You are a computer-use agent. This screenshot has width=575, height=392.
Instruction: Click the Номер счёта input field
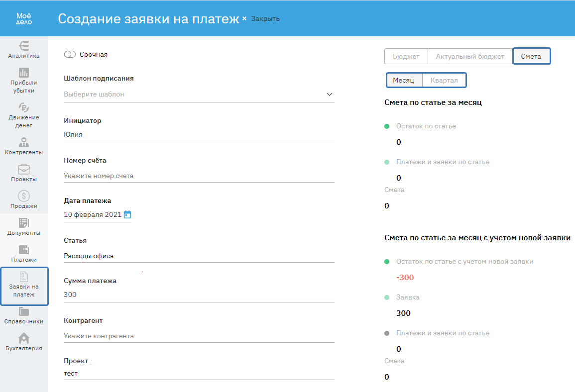199,176
